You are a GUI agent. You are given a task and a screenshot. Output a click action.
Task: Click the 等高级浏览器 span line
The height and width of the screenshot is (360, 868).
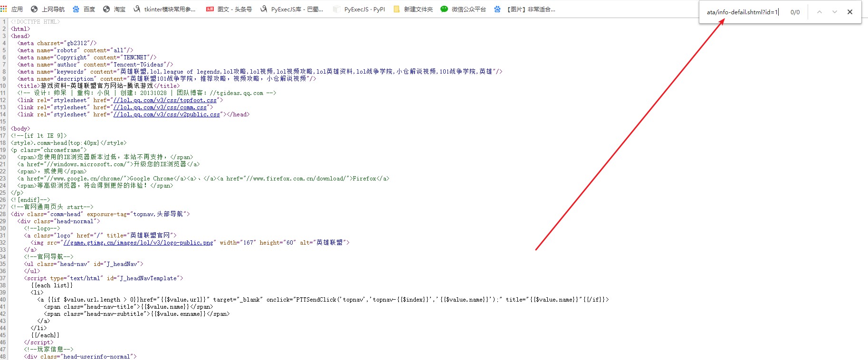pyautogui.click(x=95, y=186)
